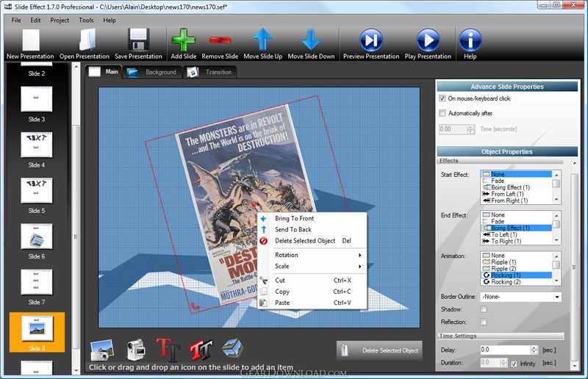This screenshot has height=379, width=588.
Task: Select Slide 6 thumbnail
Action: pos(36,237)
